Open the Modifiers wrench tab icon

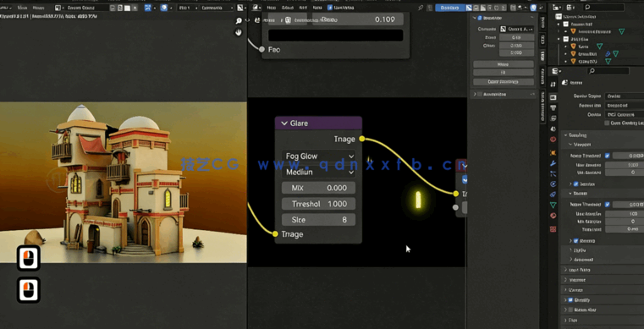pos(553,163)
